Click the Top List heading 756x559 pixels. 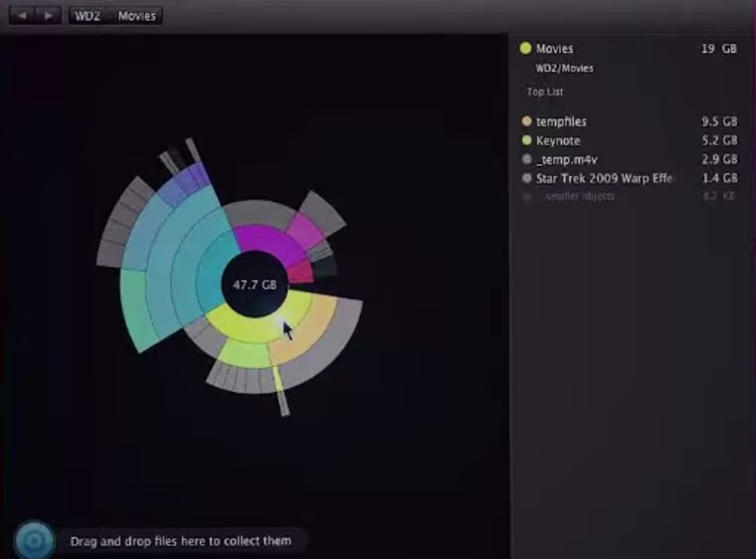click(545, 92)
